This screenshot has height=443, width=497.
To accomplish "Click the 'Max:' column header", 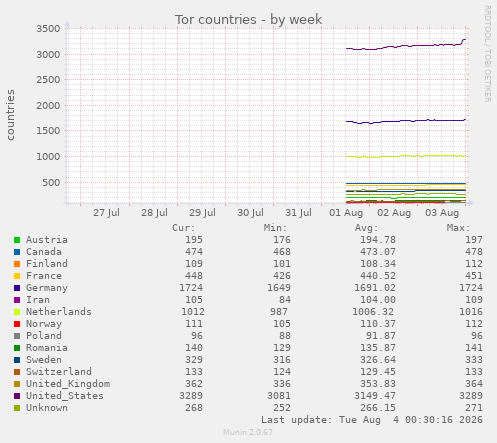I will click(x=458, y=228).
